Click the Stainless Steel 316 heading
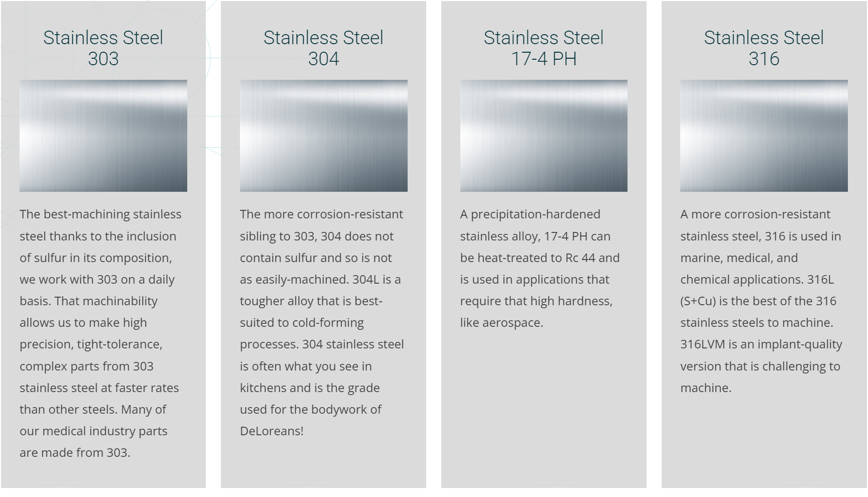The height and width of the screenshot is (497, 868). [x=764, y=48]
